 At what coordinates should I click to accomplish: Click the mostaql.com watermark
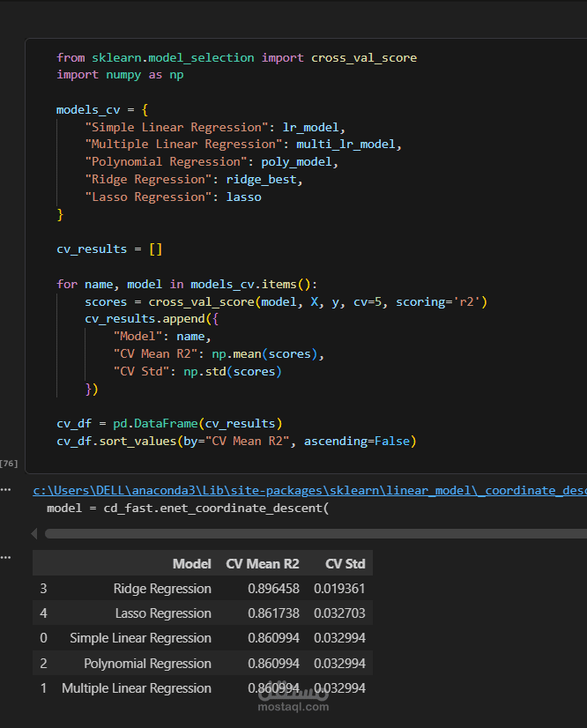tap(293, 705)
